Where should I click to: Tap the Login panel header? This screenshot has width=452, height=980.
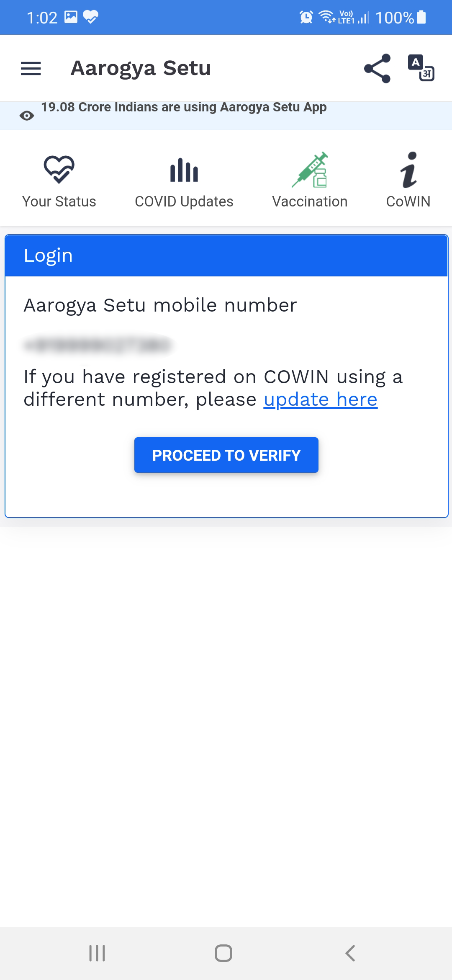click(x=226, y=255)
